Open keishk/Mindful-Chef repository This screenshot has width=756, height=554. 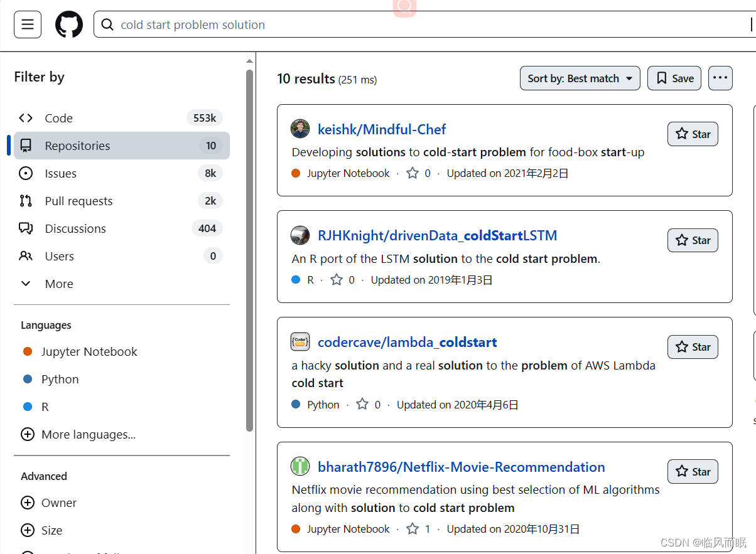click(x=382, y=129)
